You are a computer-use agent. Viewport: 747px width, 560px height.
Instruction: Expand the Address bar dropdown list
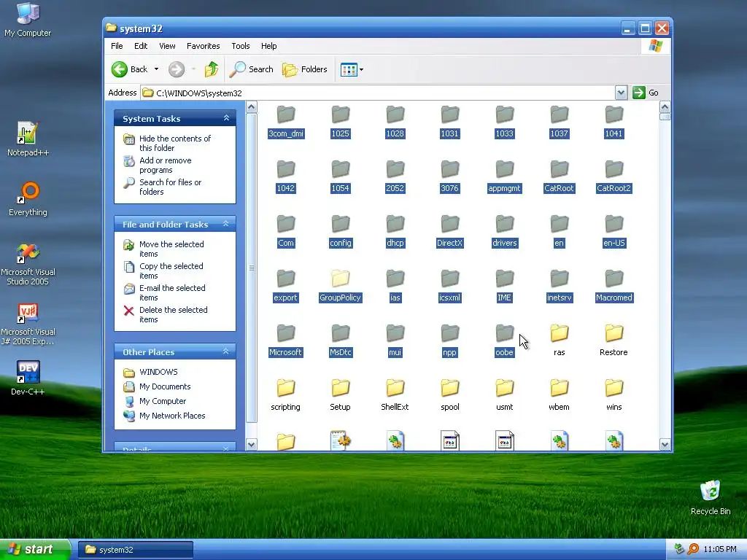621,93
